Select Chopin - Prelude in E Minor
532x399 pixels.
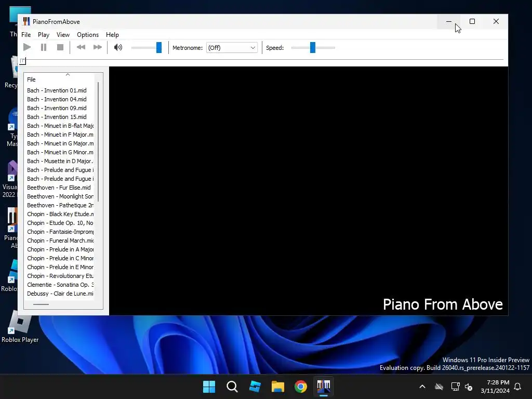(60, 267)
